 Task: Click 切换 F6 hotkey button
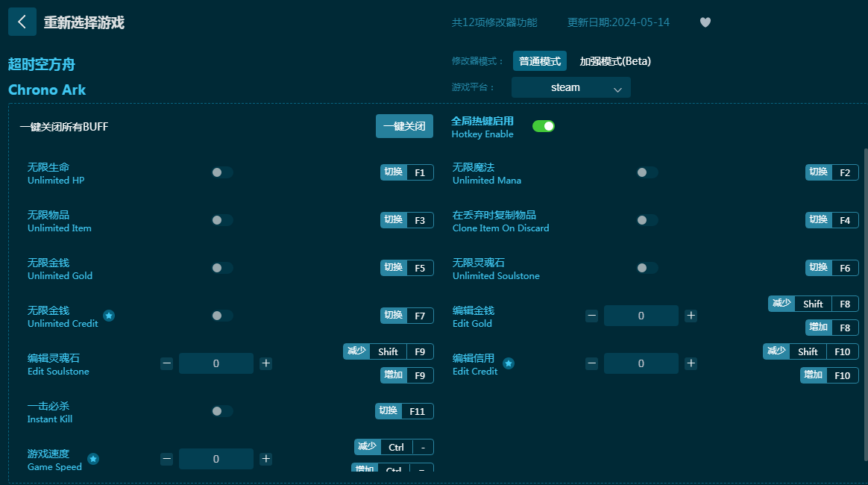832,268
